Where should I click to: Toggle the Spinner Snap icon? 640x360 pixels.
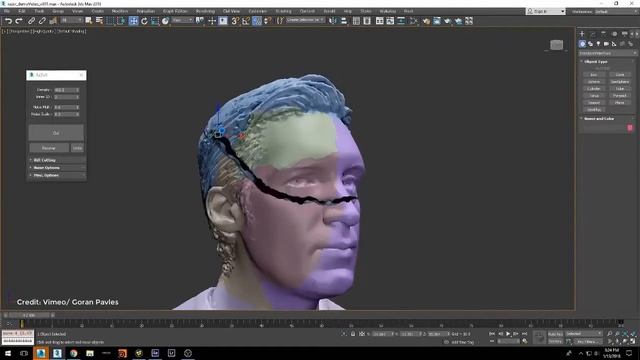tap(268, 21)
